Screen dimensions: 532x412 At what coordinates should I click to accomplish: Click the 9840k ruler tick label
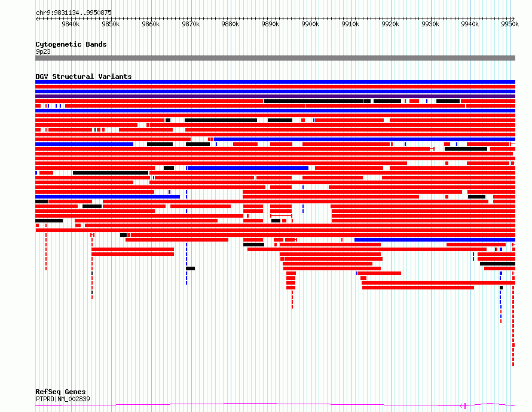[71, 24]
